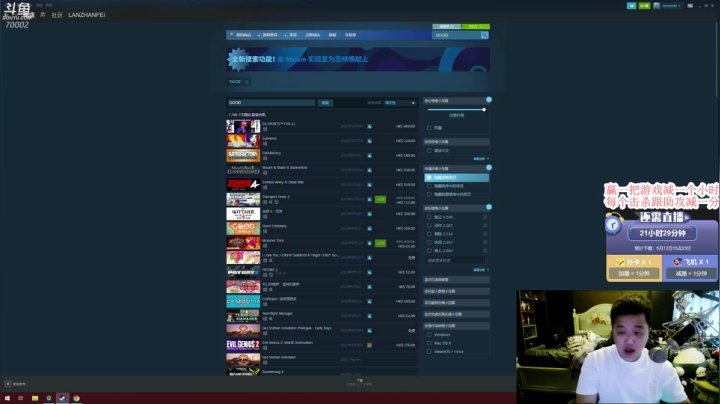Viewport: 720px width, 404px height.
Task: Open Labs in store nav
Action: (350, 35)
